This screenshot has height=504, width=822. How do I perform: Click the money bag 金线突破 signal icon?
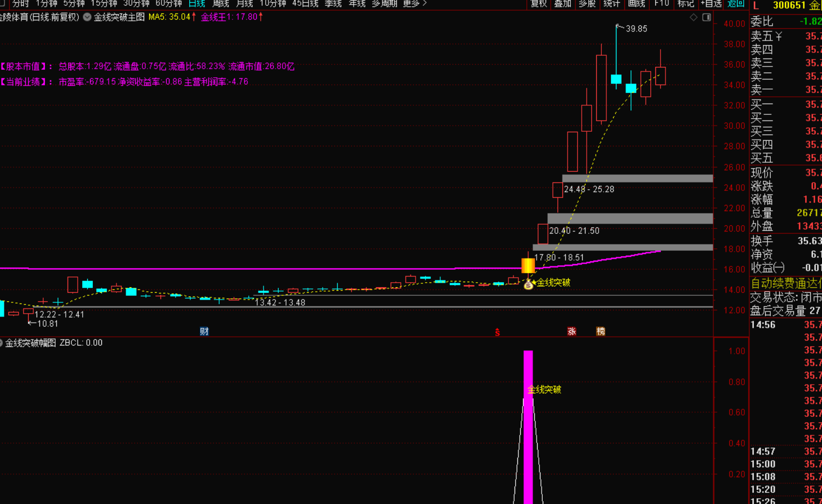pyautogui.click(x=528, y=285)
